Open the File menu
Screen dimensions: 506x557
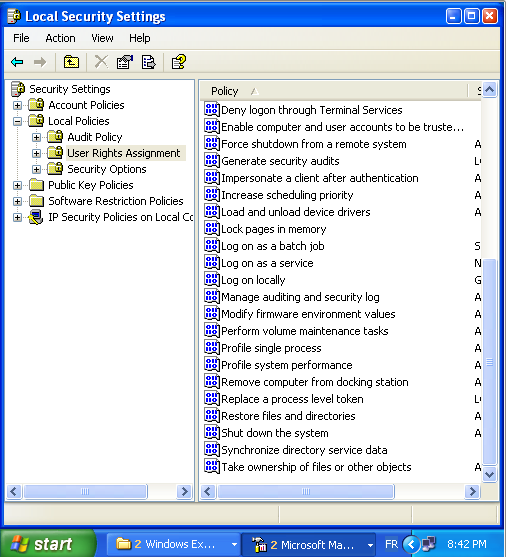point(21,38)
